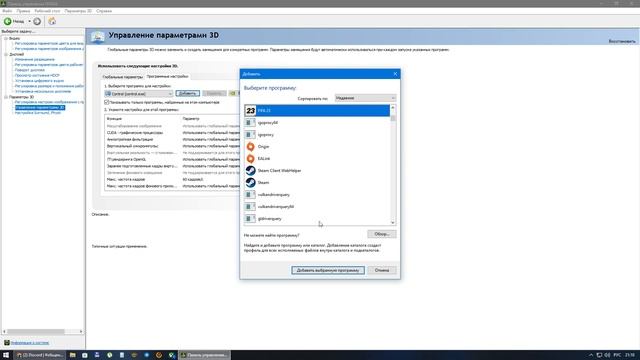Viewport: 640px width, 360px height.
Task: Select the igoproxy entry below igoproxy64
Action: (x=317, y=135)
